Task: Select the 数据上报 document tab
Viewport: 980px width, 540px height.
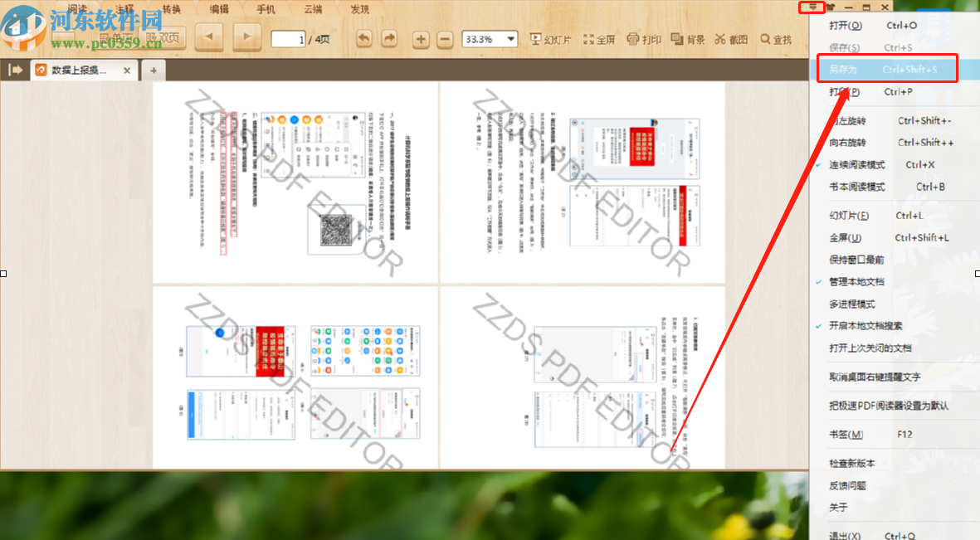Action: [83, 70]
